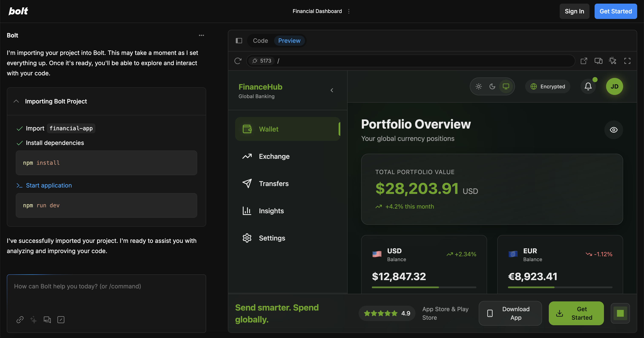Open the Exchange menu item
The height and width of the screenshot is (338, 644).
pyautogui.click(x=274, y=156)
